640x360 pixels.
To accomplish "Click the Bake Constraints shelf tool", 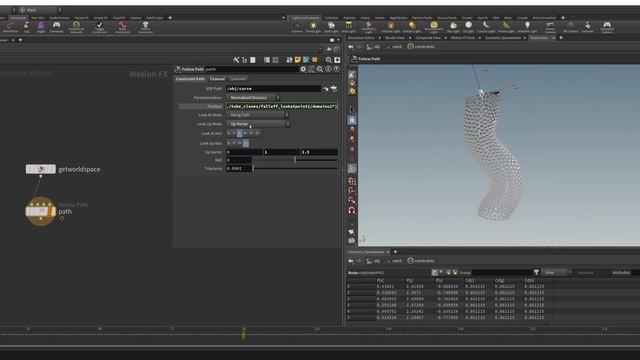I will (122, 27).
